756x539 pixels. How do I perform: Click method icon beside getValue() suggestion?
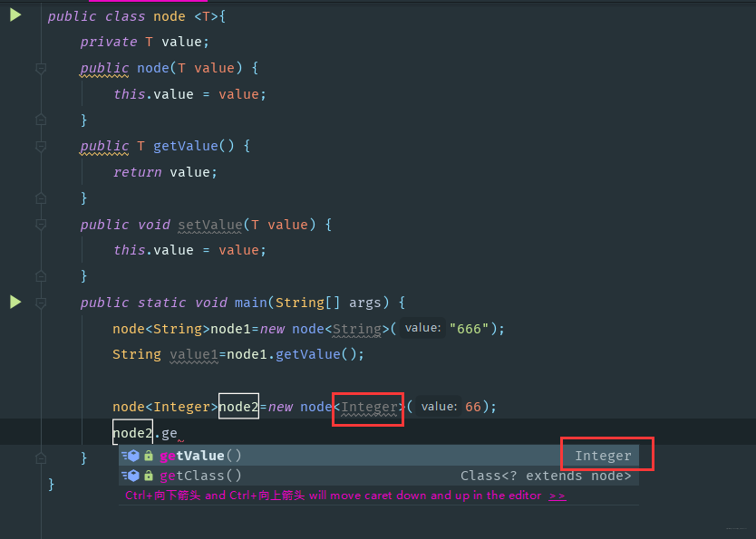coord(131,455)
